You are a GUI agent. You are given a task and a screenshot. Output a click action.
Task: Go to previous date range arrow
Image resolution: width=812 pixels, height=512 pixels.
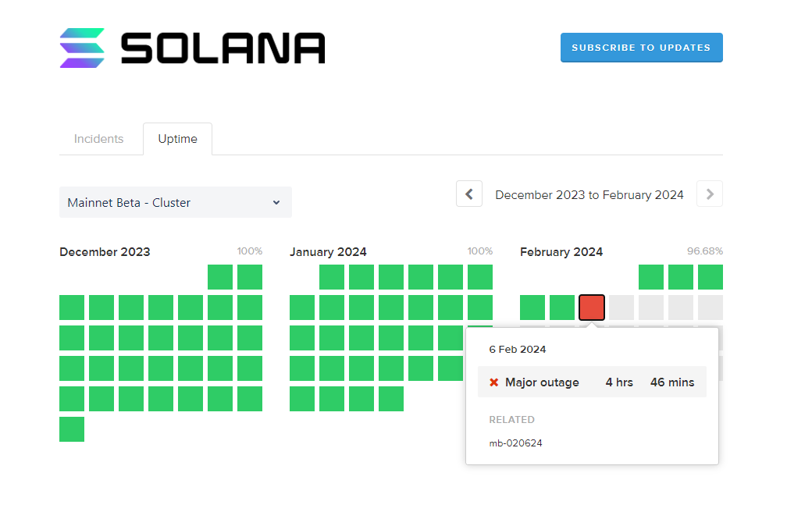click(469, 194)
